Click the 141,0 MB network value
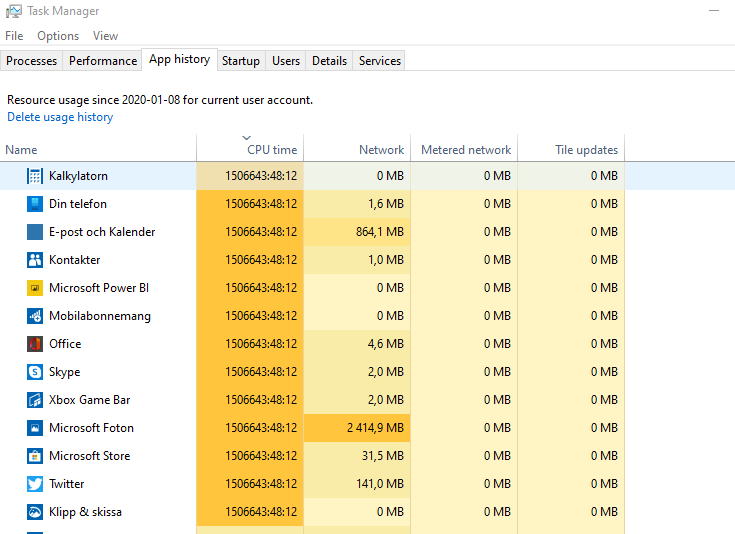This screenshot has height=534, width=735. [380, 484]
